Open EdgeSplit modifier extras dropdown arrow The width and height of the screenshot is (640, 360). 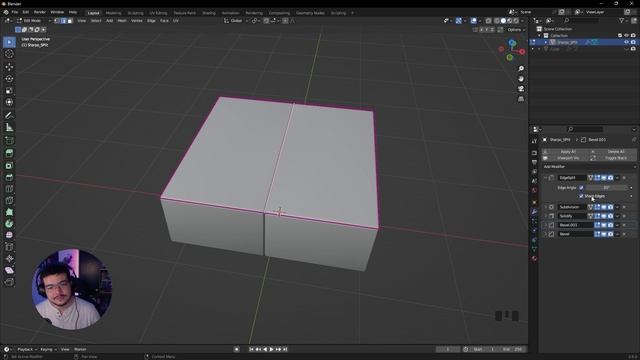617,178
